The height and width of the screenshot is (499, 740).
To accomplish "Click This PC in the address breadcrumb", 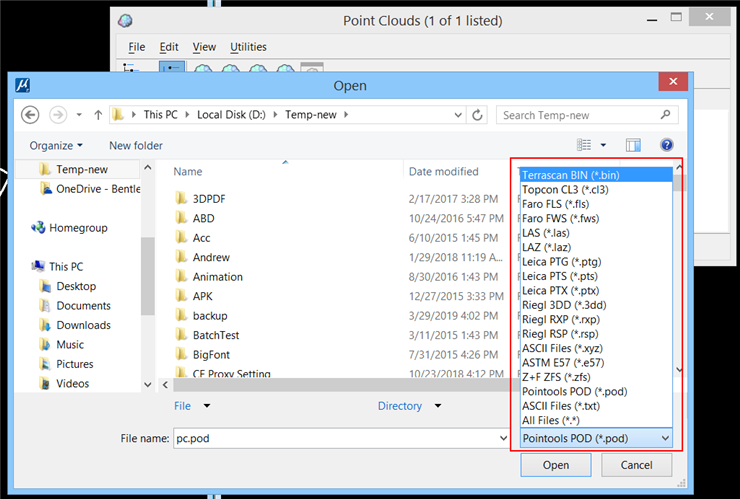I will (160, 115).
